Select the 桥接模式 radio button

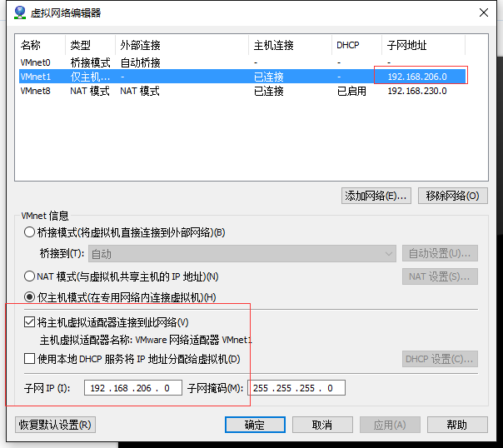[x=29, y=232]
